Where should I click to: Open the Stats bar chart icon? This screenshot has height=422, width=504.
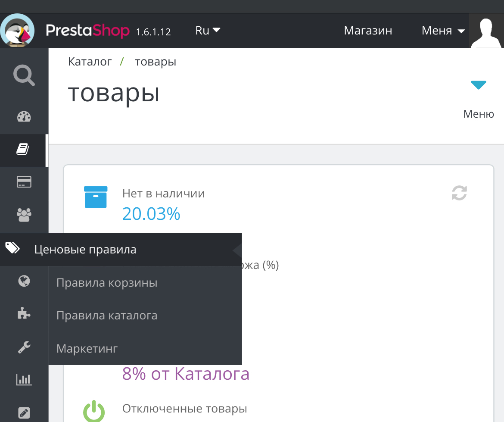click(24, 379)
